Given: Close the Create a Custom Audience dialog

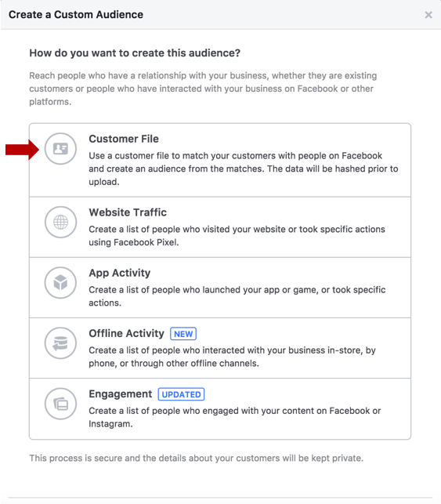Looking at the screenshot, I should tap(428, 15).
